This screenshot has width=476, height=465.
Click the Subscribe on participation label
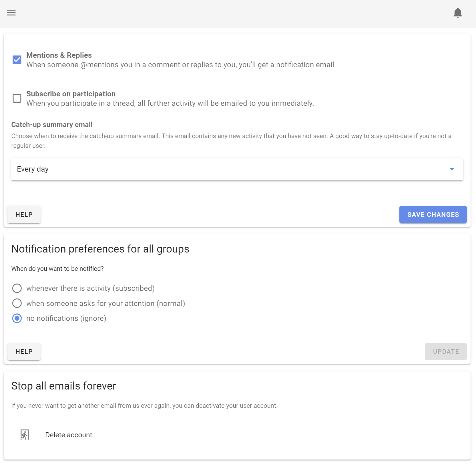point(71,94)
